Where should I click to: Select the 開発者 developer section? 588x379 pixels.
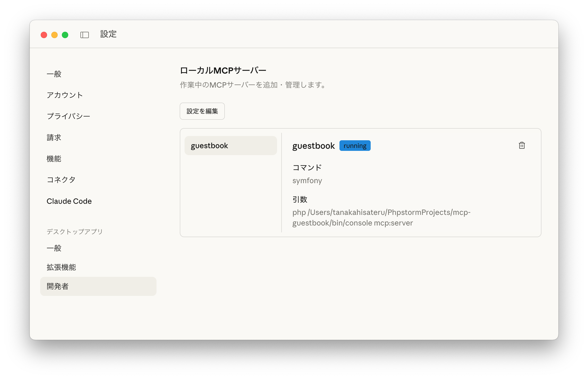(98, 286)
